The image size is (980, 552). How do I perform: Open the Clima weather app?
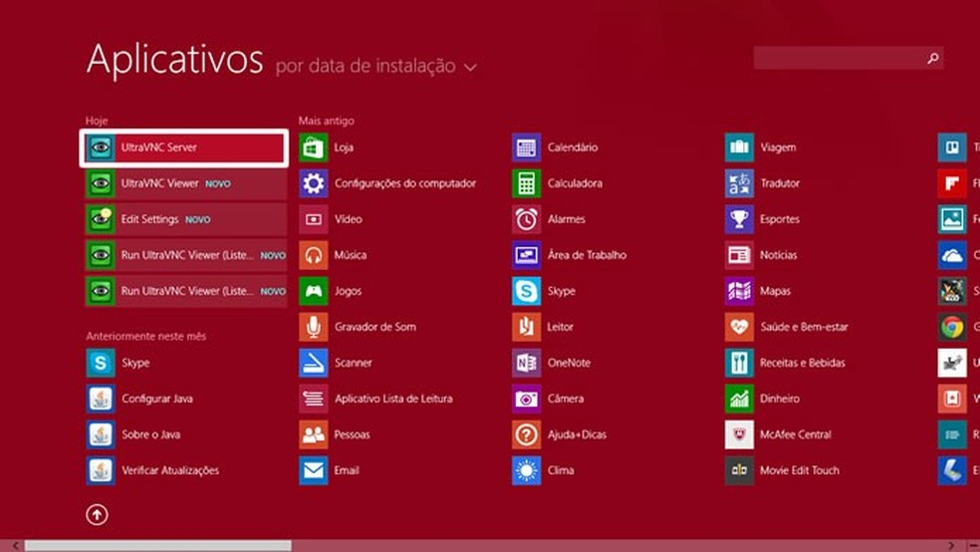pyautogui.click(x=544, y=470)
